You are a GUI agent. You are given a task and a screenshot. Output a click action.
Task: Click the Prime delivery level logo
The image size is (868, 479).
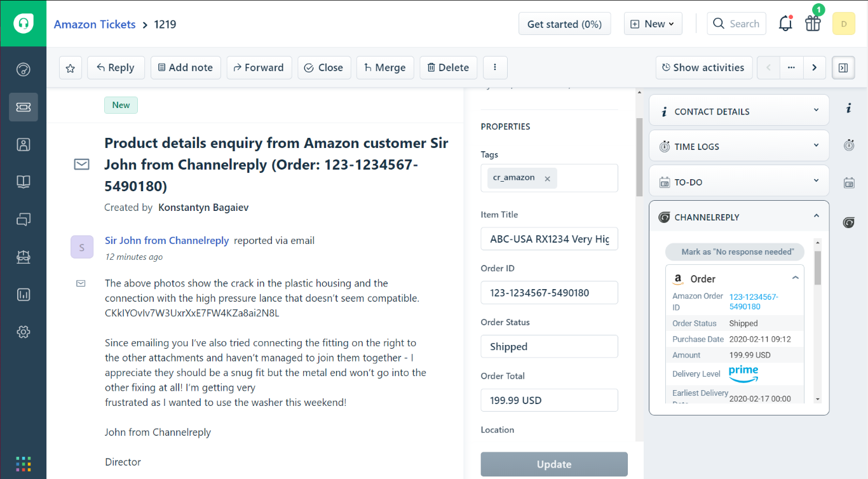click(x=743, y=374)
